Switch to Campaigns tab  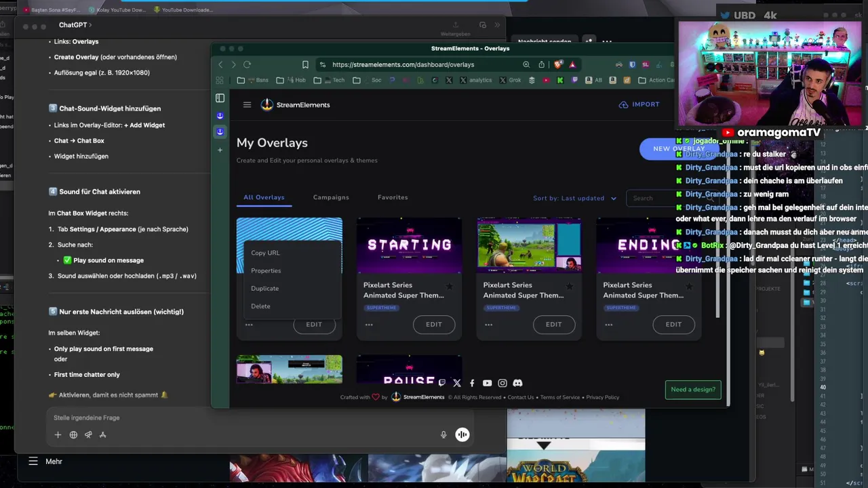[331, 197]
